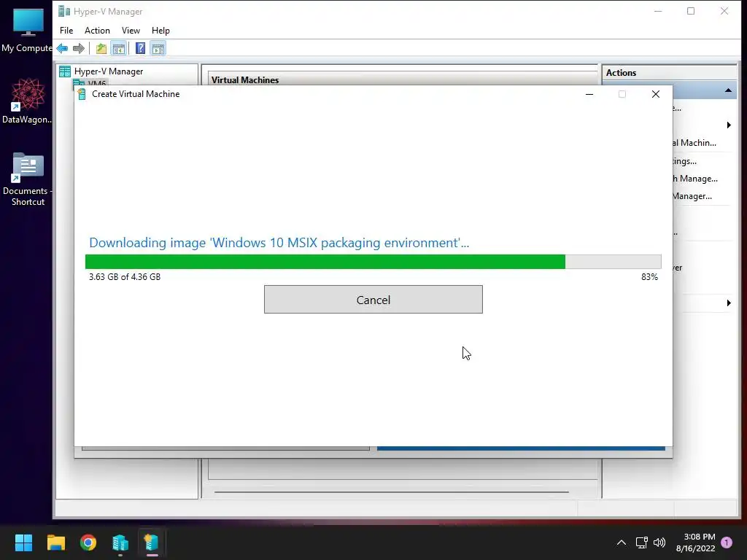The image size is (747, 560).
Task: Click the Up one level toolbar icon
Action: click(101, 48)
